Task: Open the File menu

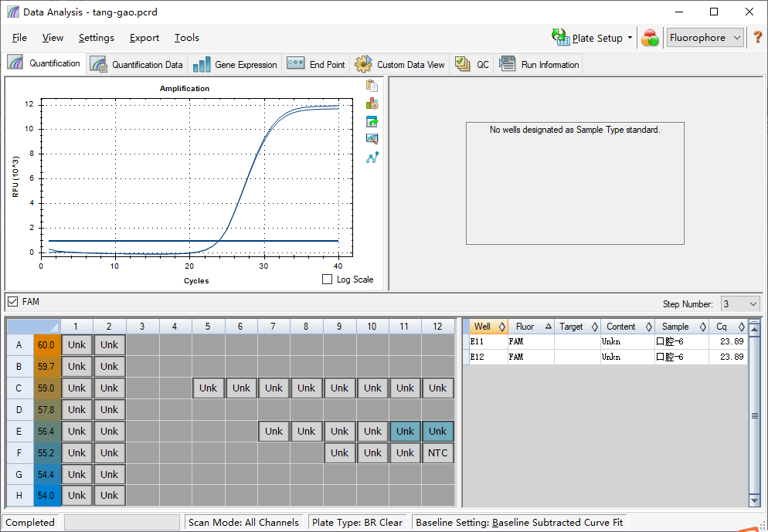Action: 19,38
